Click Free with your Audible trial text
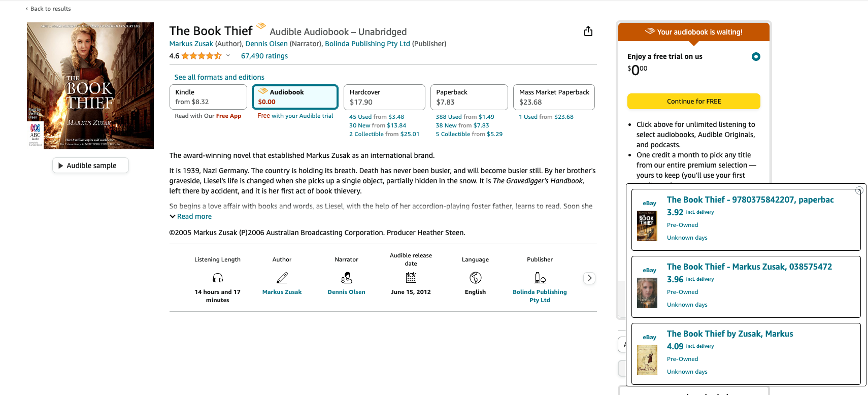This screenshot has width=868, height=395. (x=295, y=116)
